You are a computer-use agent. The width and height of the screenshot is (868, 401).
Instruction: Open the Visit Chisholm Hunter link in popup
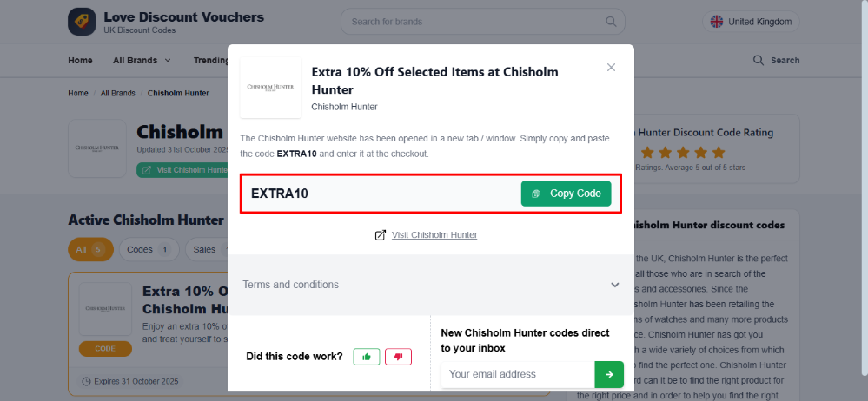point(434,235)
